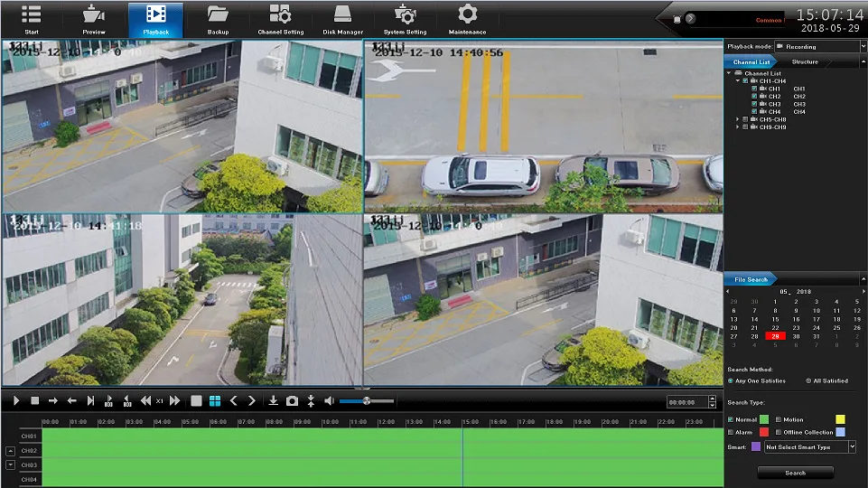Image resolution: width=868 pixels, height=488 pixels.
Task: Expand the CH9-CH9 group
Action: 737,127
